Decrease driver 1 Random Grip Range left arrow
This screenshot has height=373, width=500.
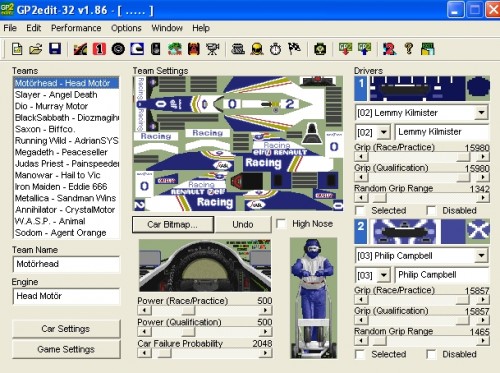click(x=361, y=198)
